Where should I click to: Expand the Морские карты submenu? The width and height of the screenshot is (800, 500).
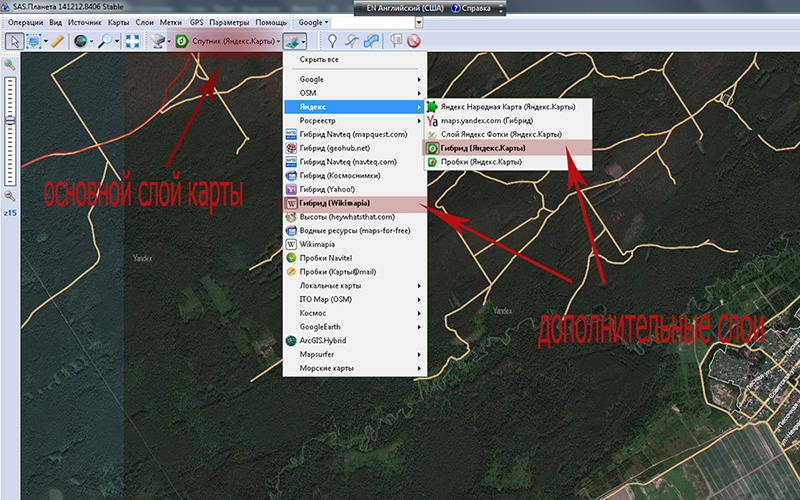(355, 368)
